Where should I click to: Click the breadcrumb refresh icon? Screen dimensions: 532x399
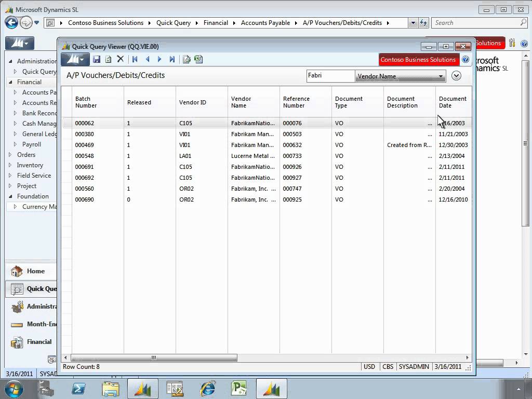coord(423,23)
